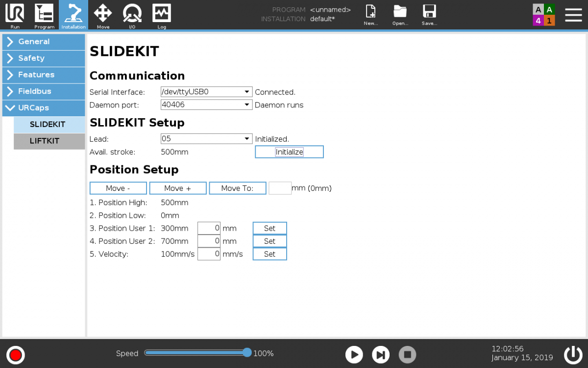
Task: Set the Position User 2 value
Action: [270, 241]
